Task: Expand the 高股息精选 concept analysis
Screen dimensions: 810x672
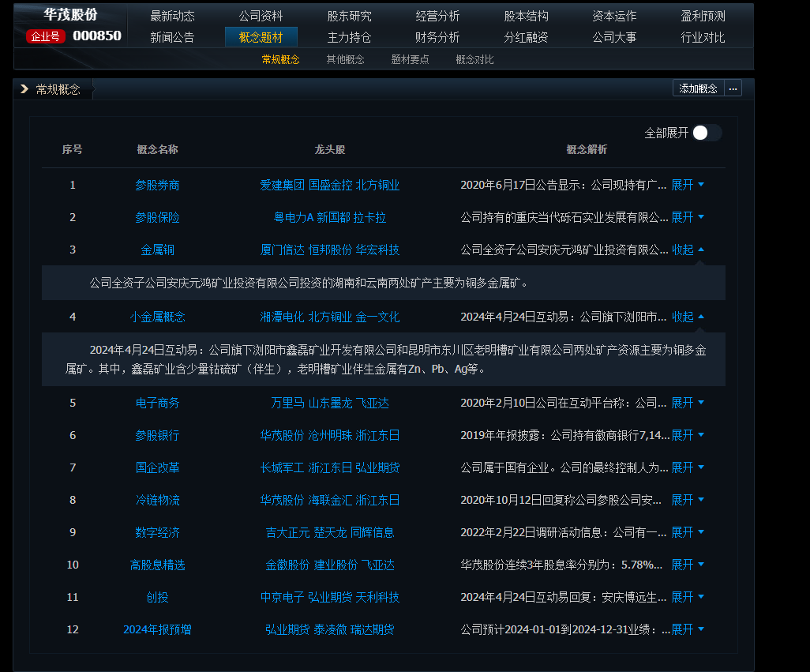Action: point(688,565)
